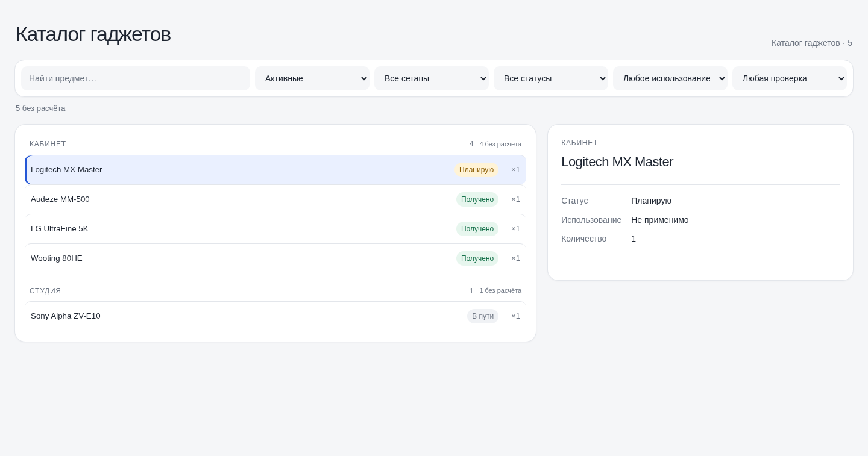Click the '1 без расчёта' label
The width and height of the screenshot is (868, 456).
(500, 290)
